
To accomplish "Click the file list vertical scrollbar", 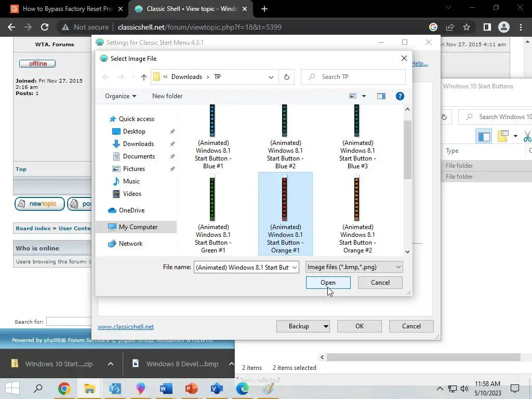I will 407,150.
